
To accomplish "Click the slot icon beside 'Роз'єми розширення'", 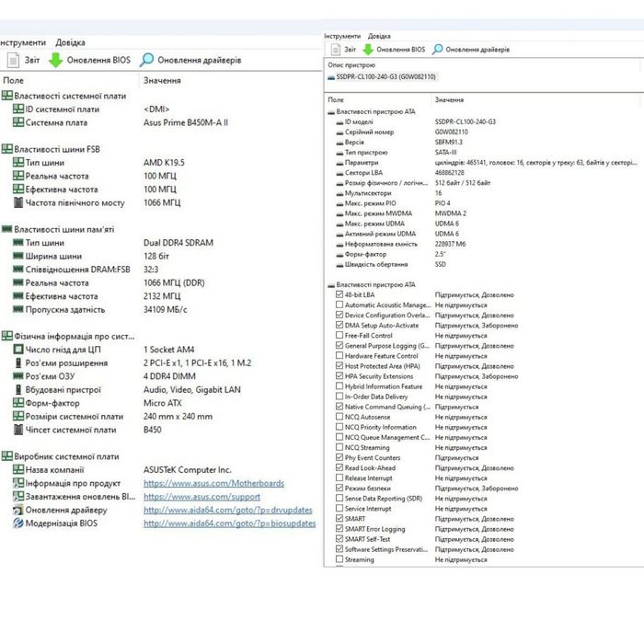I will 18,362.
